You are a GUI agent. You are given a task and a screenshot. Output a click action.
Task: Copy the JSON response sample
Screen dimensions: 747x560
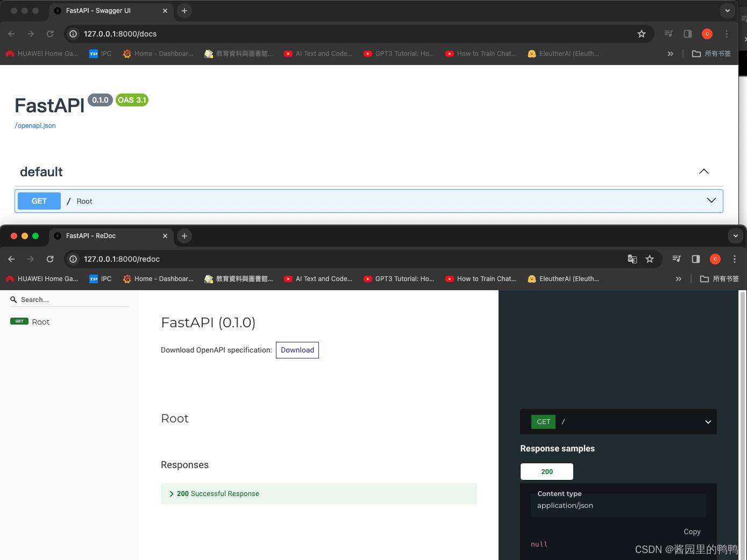click(692, 532)
